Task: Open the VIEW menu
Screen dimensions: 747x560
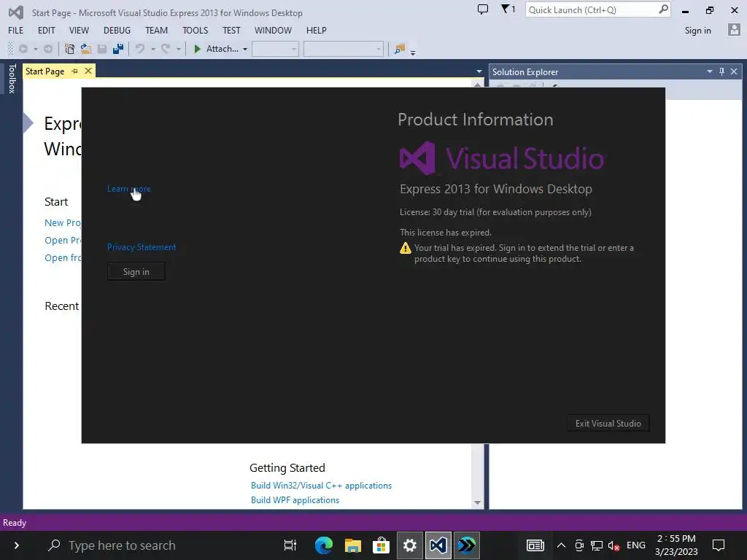Action: (79, 31)
